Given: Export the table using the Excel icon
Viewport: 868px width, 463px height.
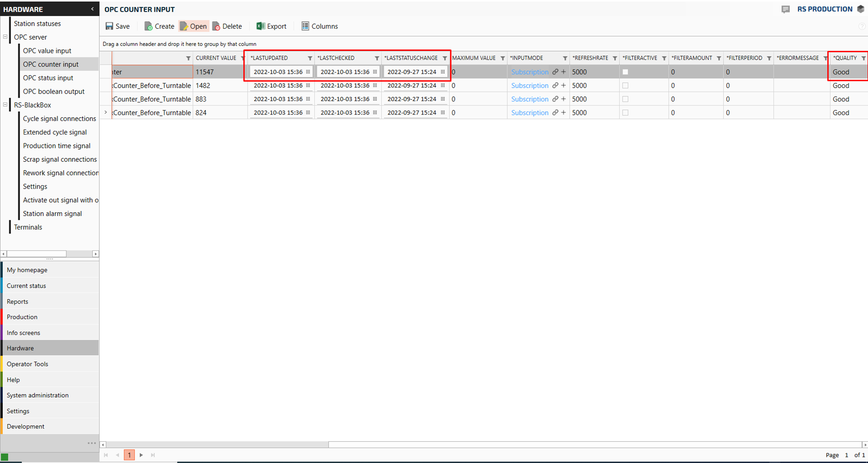Looking at the screenshot, I should [260, 26].
